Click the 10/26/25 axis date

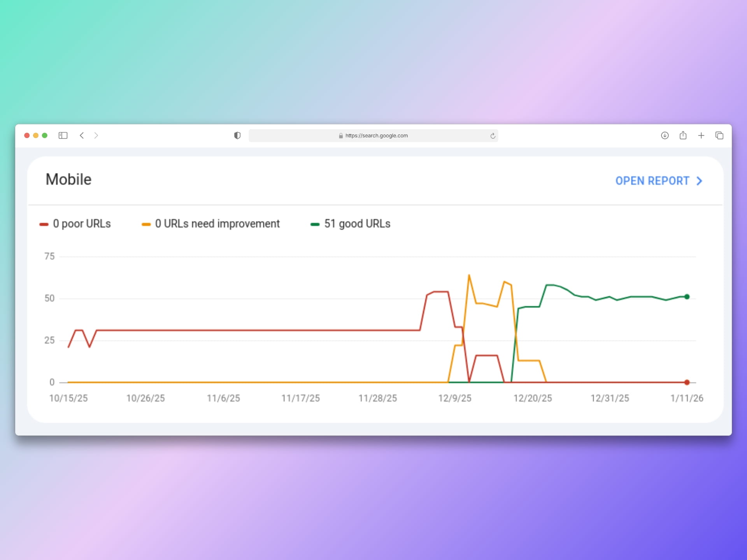click(x=146, y=398)
